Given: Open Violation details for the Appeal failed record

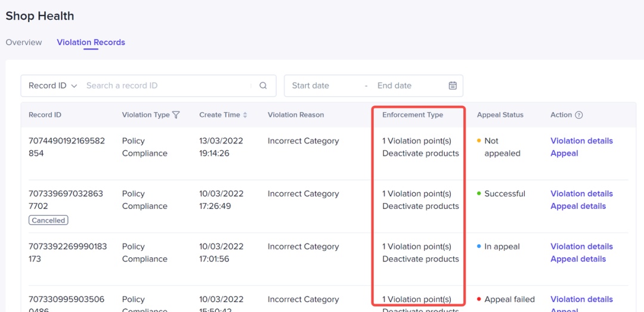Looking at the screenshot, I should coord(581,299).
